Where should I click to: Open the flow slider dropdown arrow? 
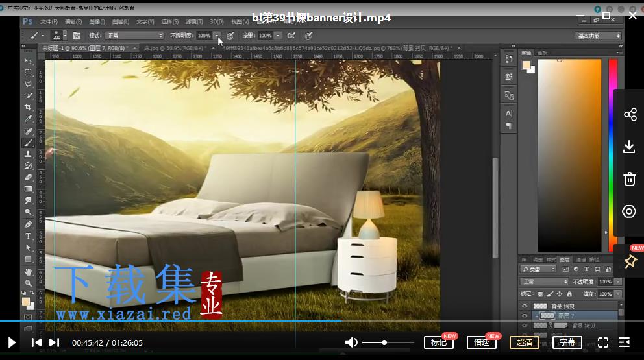click(x=278, y=36)
